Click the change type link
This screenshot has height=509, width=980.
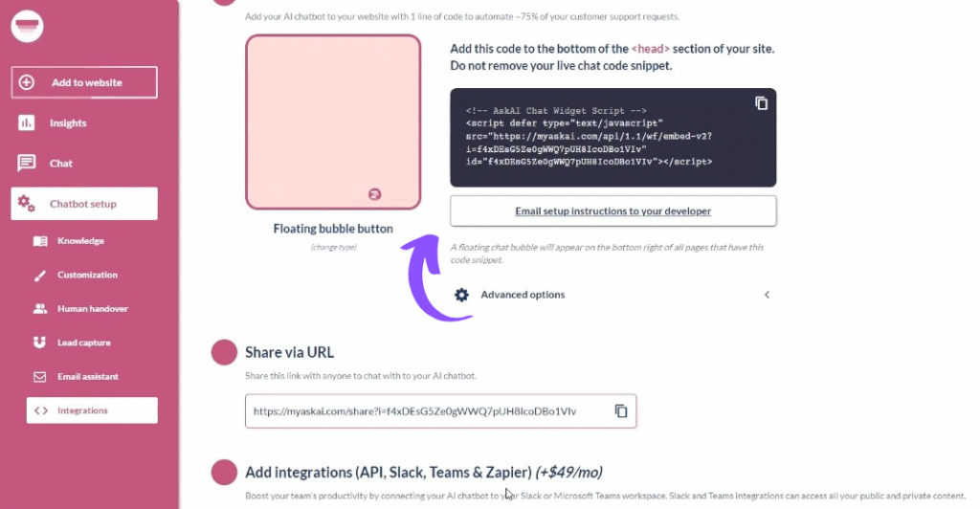point(333,248)
